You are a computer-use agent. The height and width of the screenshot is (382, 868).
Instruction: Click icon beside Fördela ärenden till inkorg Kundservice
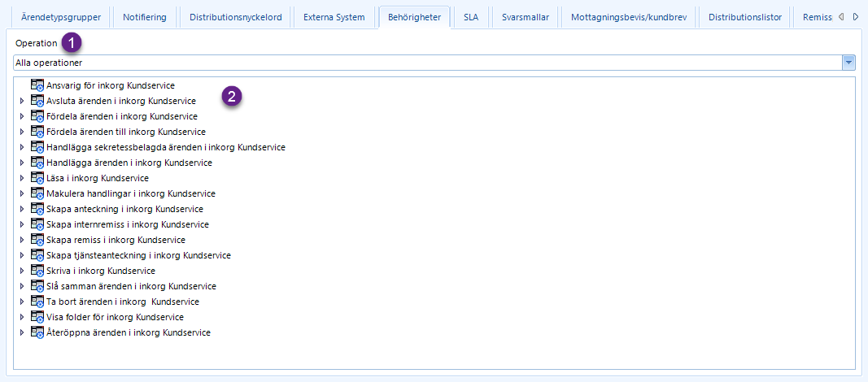click(x=37, y=132)
